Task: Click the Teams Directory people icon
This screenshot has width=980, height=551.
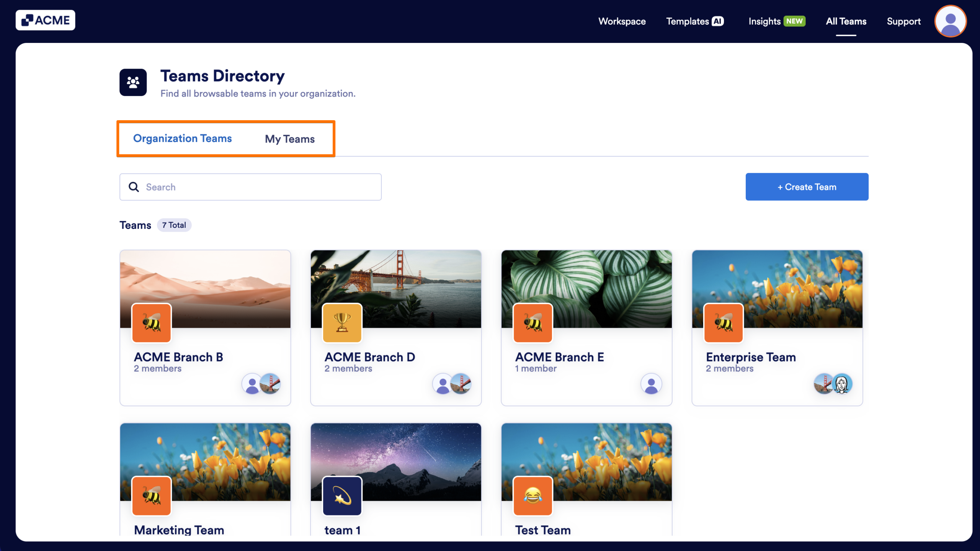Action: [x=133, y=82]
